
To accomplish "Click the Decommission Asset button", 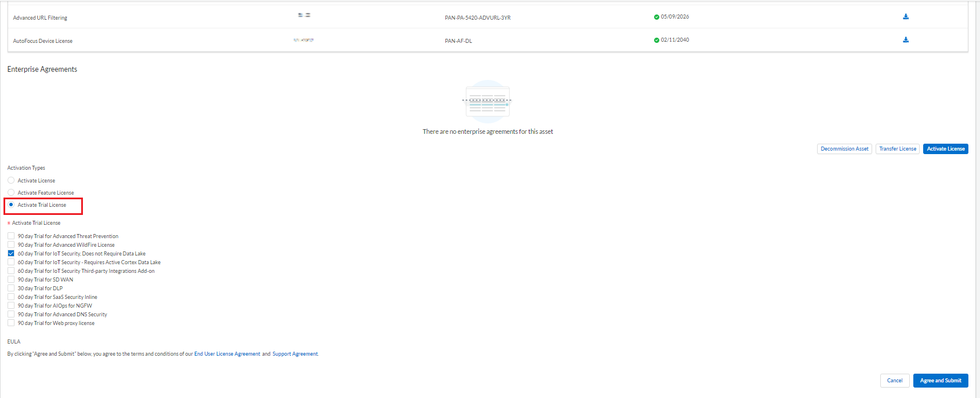I will click(x=844, y=149).
